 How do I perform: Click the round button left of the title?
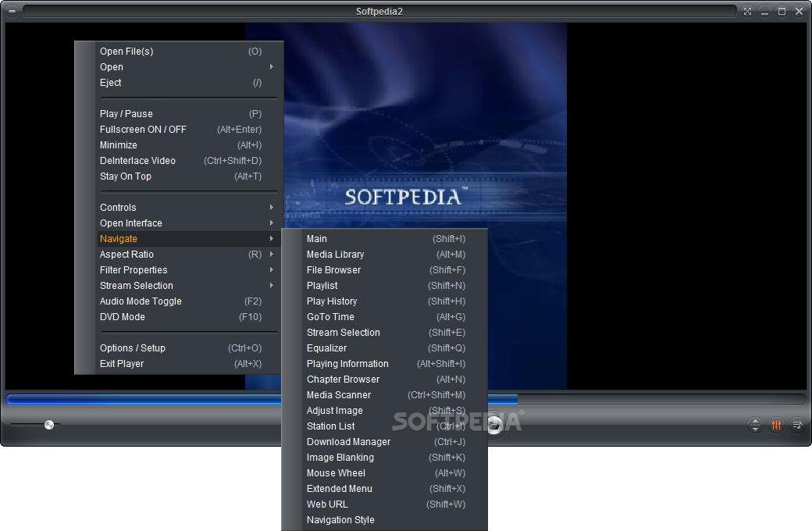click(x=12, y=12)
